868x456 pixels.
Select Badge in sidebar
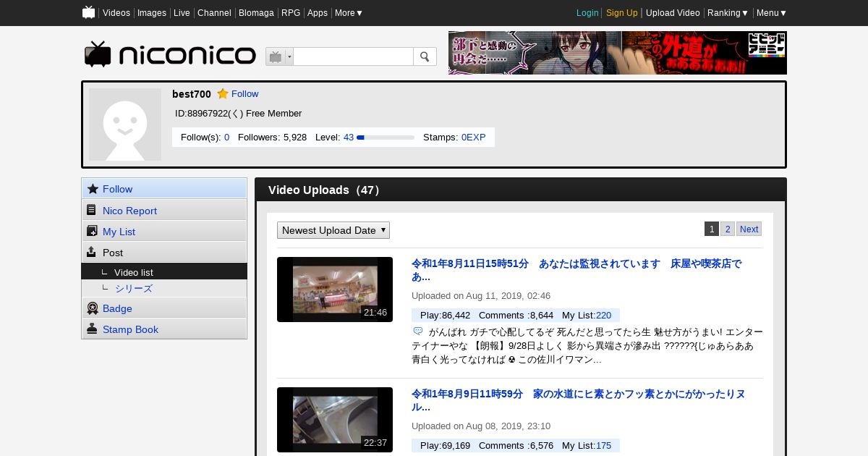click(x=164, y=308)
